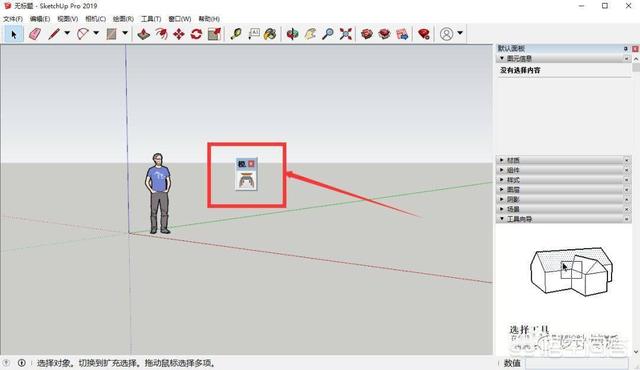The height and width of the screenshot is (370, 640).
Task: Collapse the 工具向导 panel
Action: pyautogui.click(x=563, y=219)
